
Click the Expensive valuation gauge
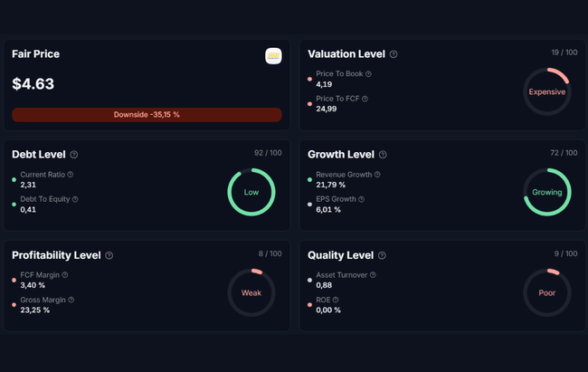click(546, 91)
